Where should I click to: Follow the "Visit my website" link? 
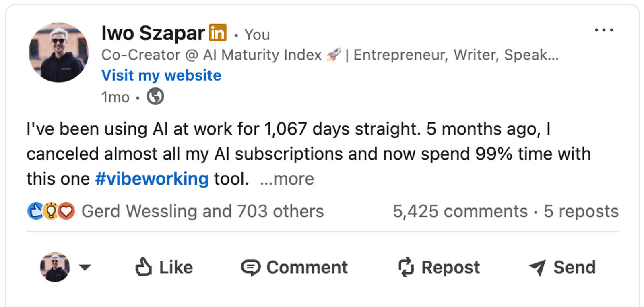pos(161,75)
